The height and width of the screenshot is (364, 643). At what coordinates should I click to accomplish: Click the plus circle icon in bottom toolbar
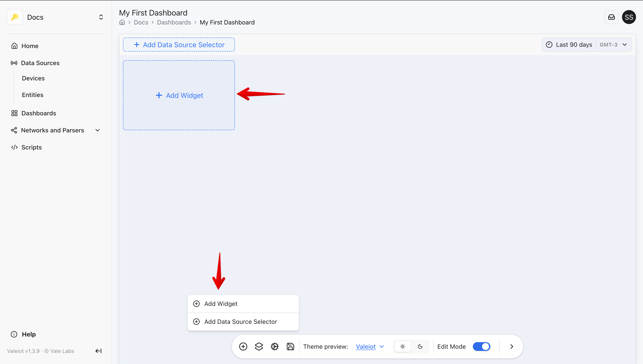coord(243,347)
